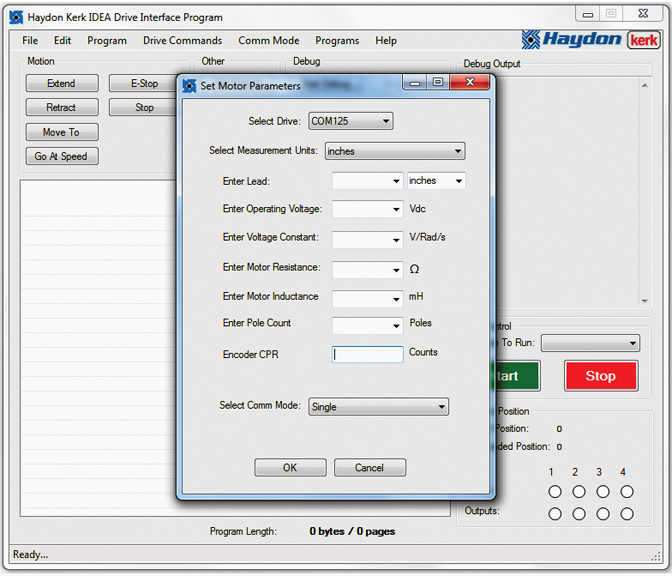
Task: Toggle the Output 4 circle indicator
Action: tap(626, 514)
